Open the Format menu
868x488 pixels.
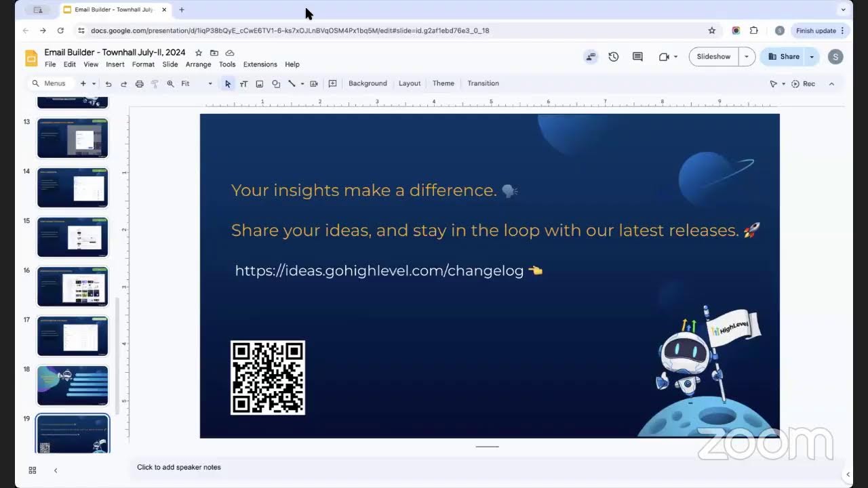143,64
